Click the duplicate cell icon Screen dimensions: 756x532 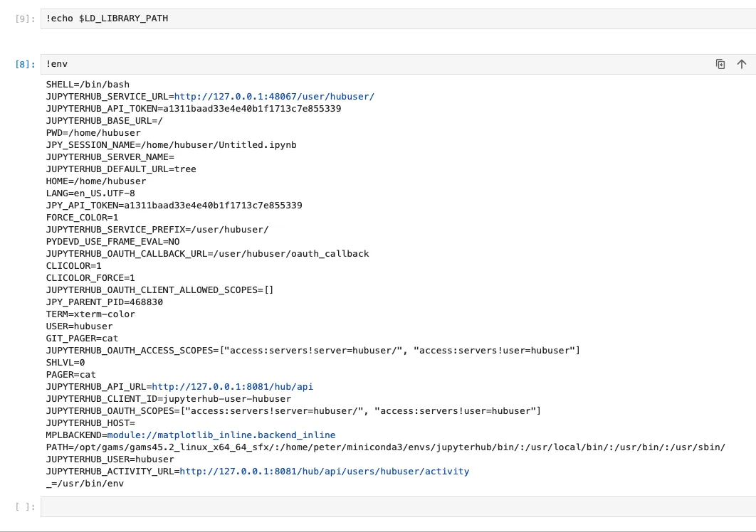[x=720, y=64]
